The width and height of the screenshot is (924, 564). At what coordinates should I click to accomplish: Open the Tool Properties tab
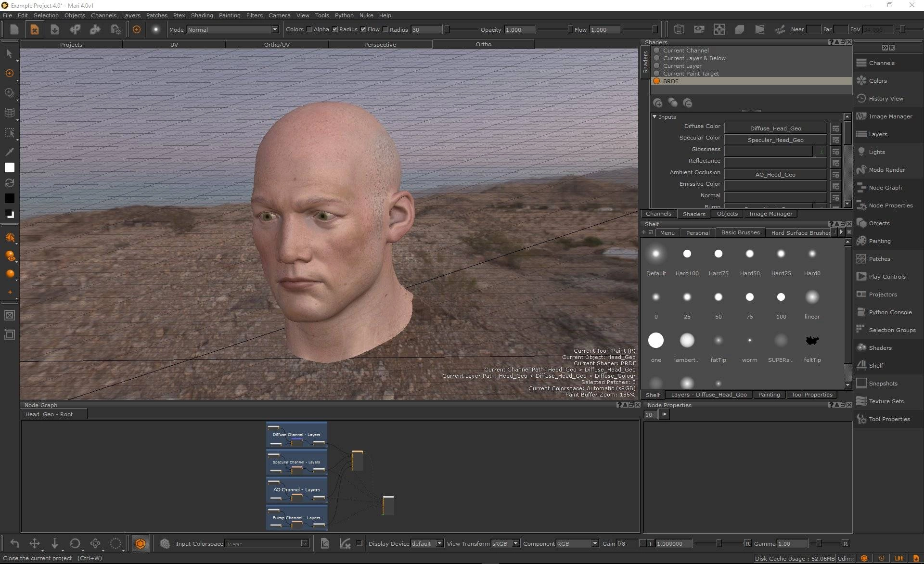pyautogui.click(x=811, y=395)
